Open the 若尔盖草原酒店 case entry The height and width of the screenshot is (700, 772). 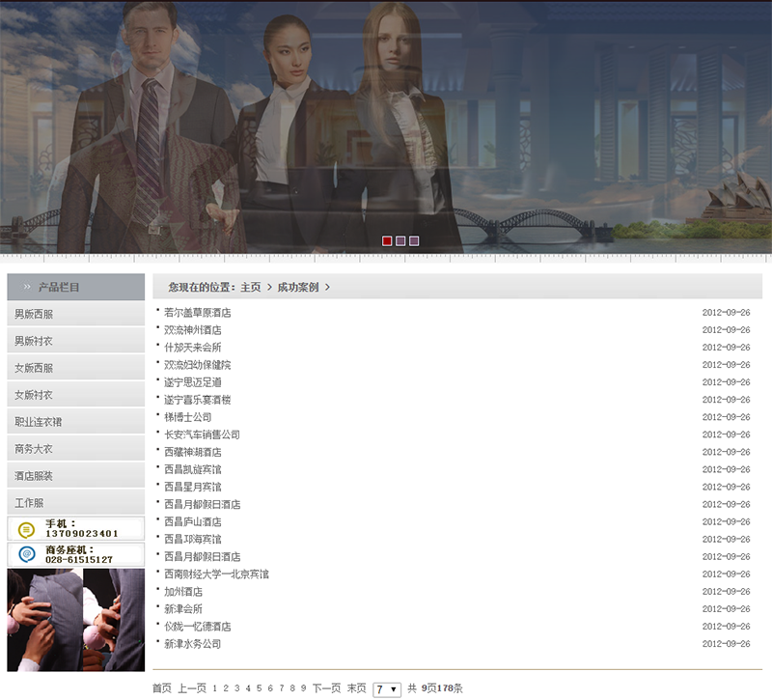pyautogui.click(x=198, y=313)
